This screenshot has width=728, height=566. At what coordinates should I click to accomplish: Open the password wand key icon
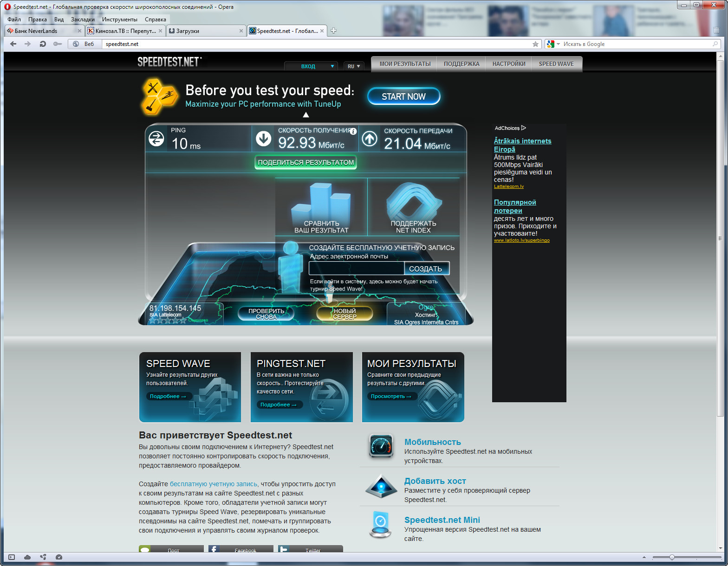tap(58, 44)
